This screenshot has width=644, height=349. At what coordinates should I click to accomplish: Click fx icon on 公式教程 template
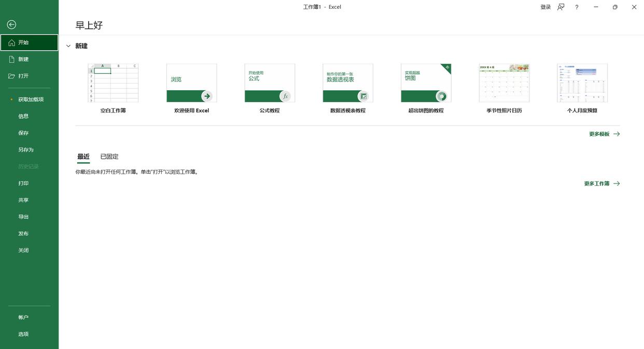tap(285, 96)
